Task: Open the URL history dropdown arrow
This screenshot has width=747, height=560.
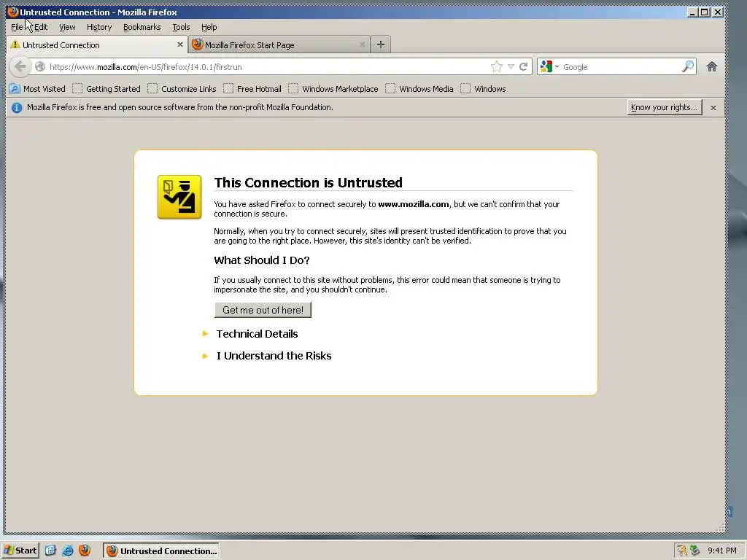Action: 511,66
